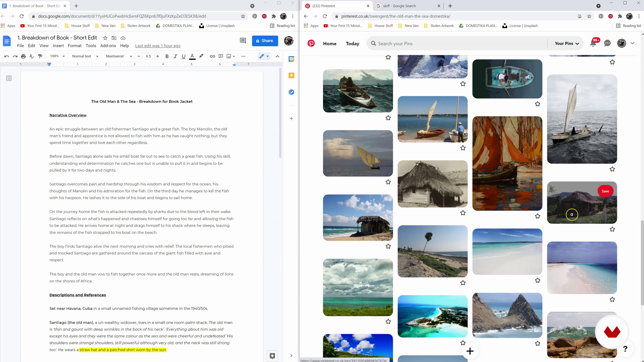Open comment history icon in Docs
Screen dimensions: 644x362
click(243, 40)
